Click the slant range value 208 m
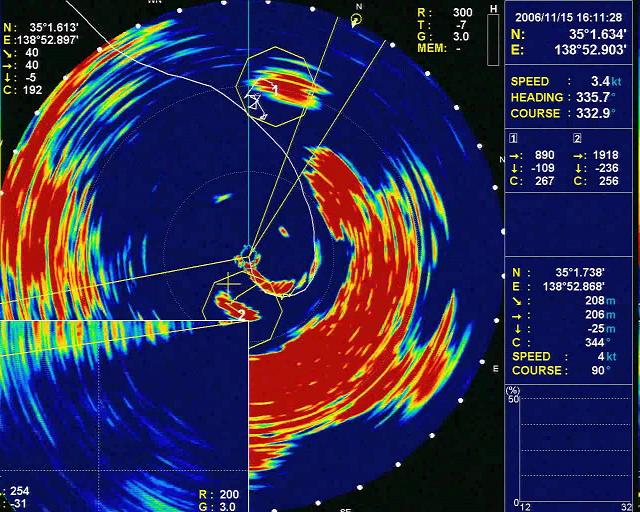 pyautogui.click(x=600, y=301)
